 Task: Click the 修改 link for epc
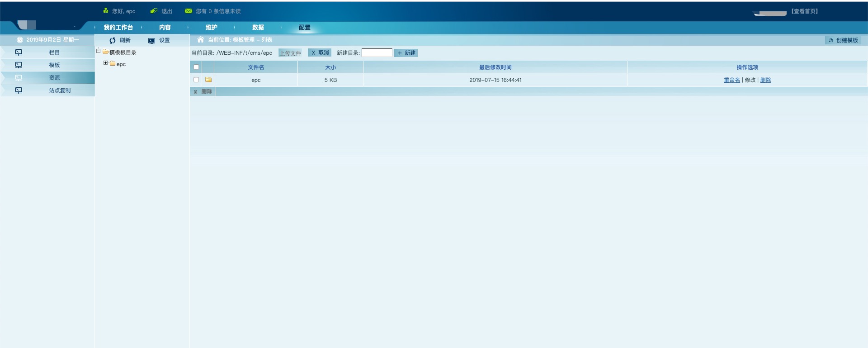[750, 80]
